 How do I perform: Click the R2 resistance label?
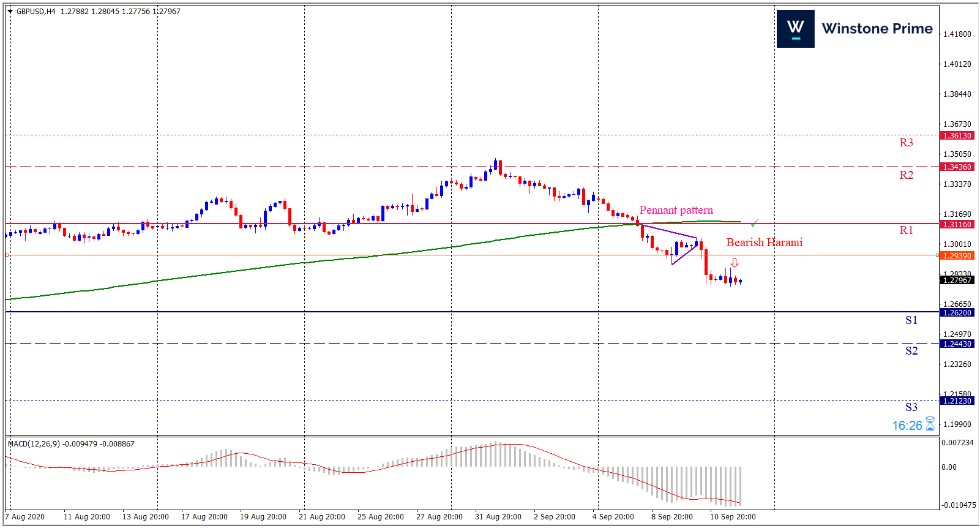[x=906, y=175]
